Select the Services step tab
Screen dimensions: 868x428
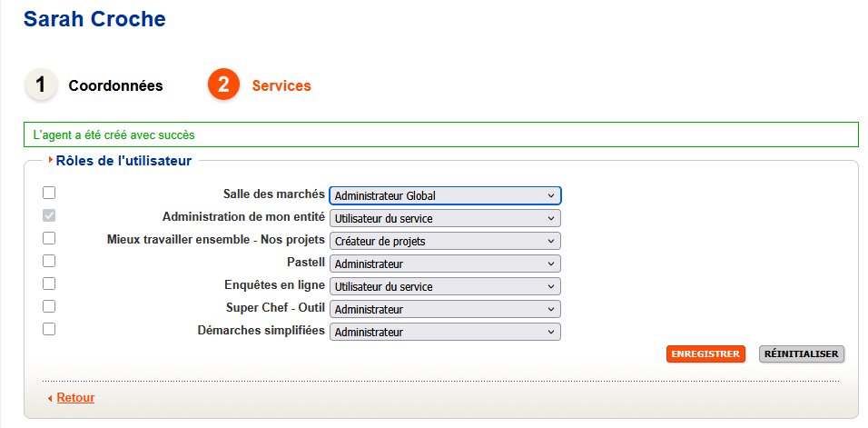pyautogui.click(x=281, y=86)
